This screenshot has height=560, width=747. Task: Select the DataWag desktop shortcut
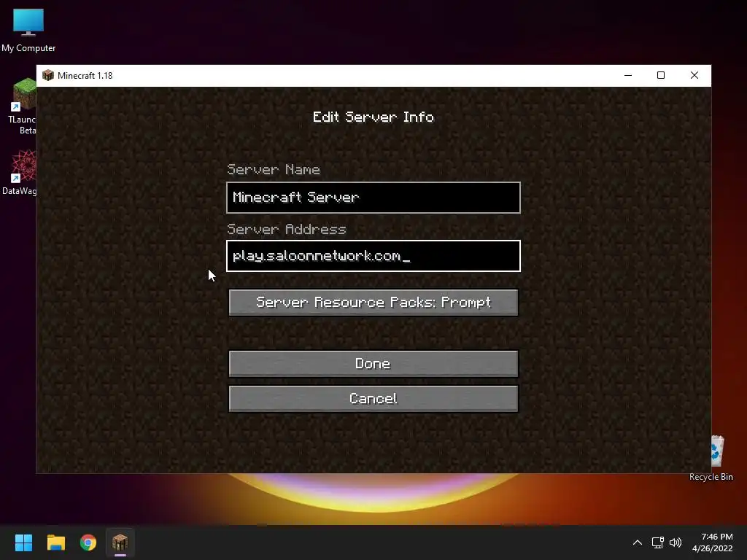click(20, 172)
